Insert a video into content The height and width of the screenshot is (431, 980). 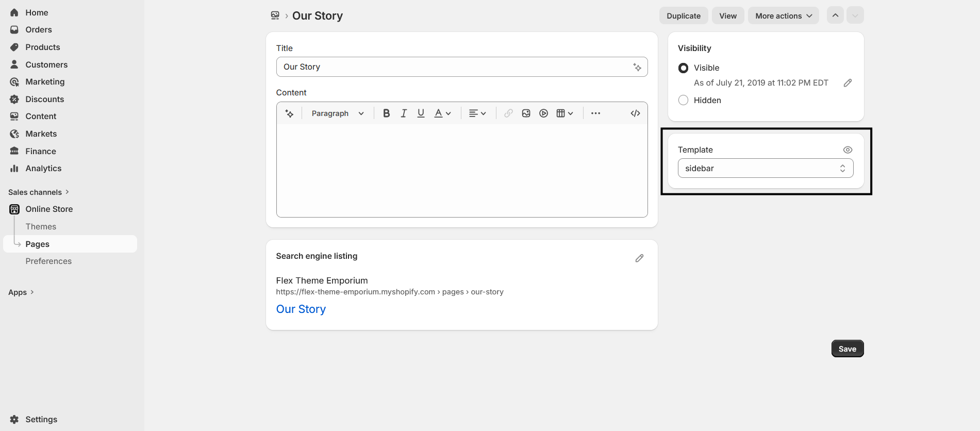(543, 113)
